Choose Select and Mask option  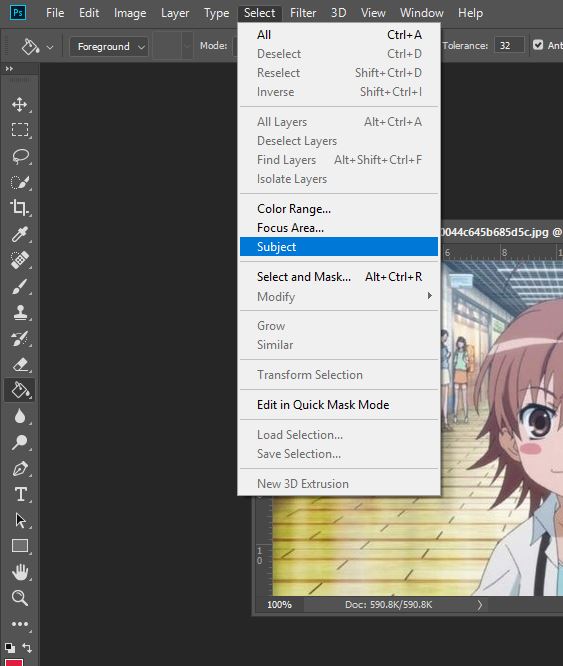339,277
